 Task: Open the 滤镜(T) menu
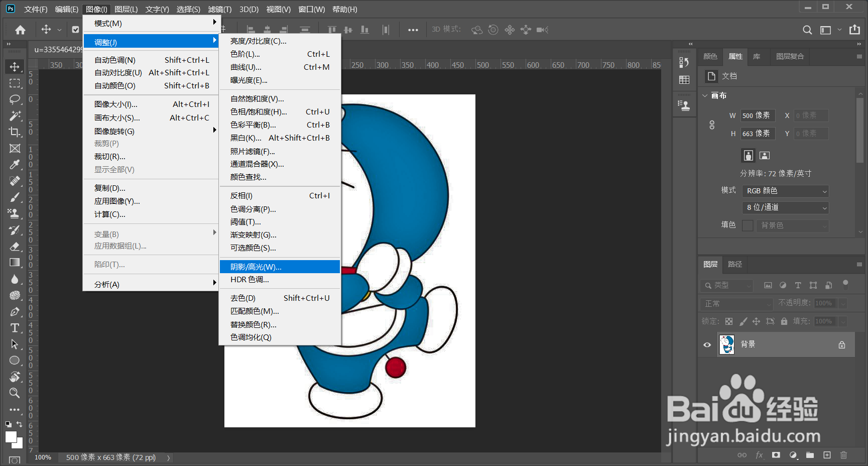(x=220, y=9)
